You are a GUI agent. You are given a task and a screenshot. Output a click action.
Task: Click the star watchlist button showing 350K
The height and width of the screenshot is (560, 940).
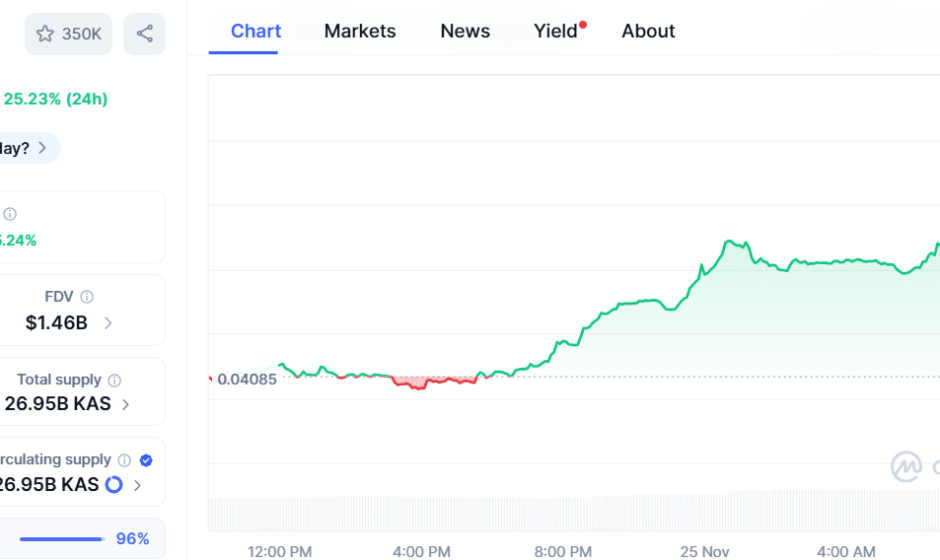coord(68,34)
